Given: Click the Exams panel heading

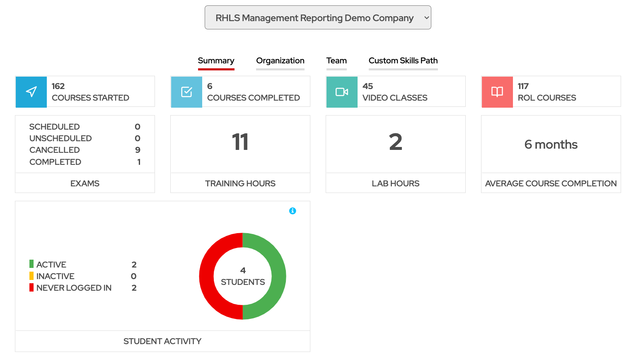Looking at the screenshot, I should pyautogui.click(x=85, y=183).
